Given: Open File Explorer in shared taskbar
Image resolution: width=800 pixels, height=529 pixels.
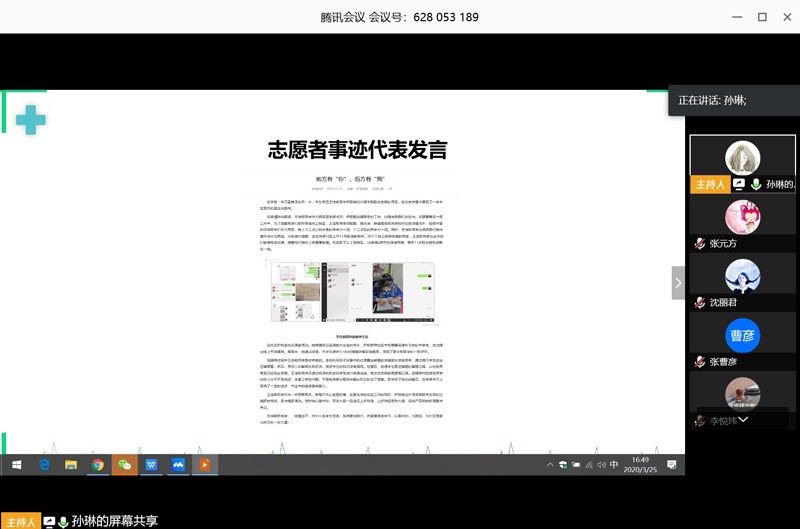Looking at the screenshot, I should pos(71,465).
